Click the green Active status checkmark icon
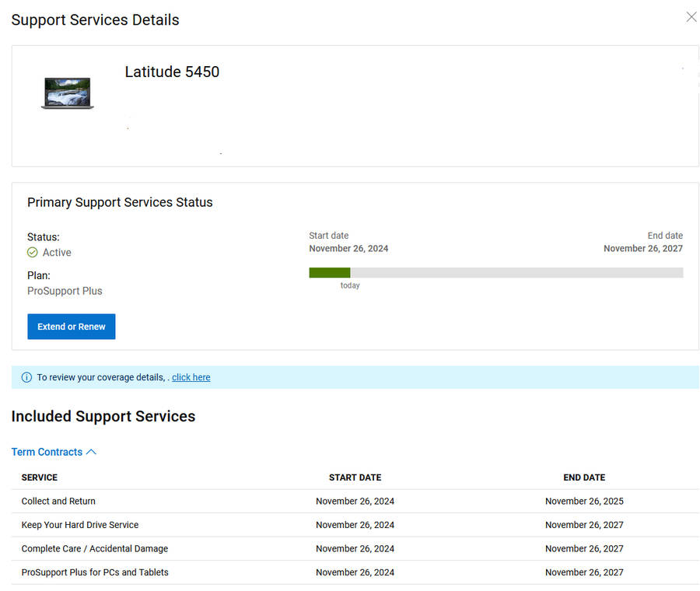 point(33,253)
